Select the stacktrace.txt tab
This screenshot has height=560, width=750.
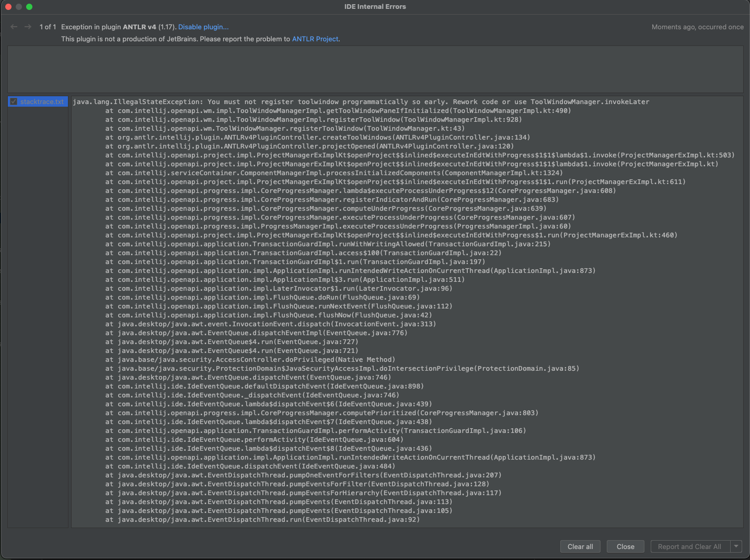(41, 101)
